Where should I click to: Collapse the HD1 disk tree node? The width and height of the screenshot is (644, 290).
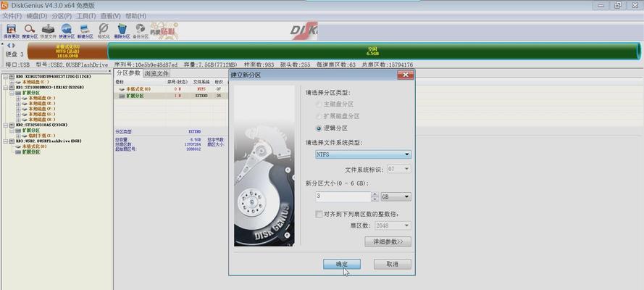pyautogui.click(x=5, y=88)
